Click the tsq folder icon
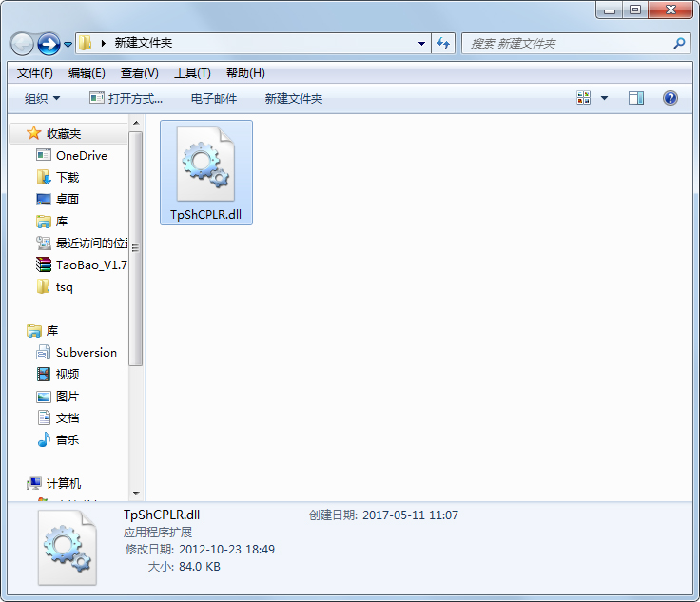This screenshot has width=700, height=602. [43, 286]
